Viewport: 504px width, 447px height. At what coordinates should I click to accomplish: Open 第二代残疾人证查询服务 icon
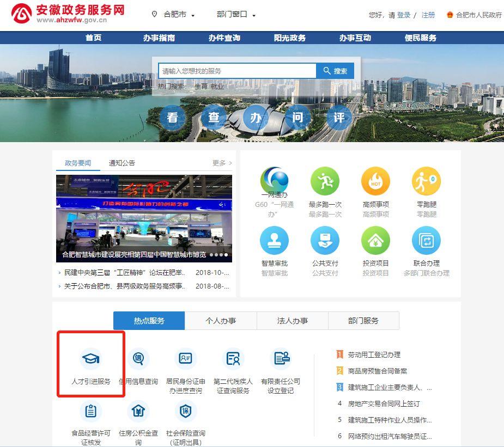coord(233,358)
